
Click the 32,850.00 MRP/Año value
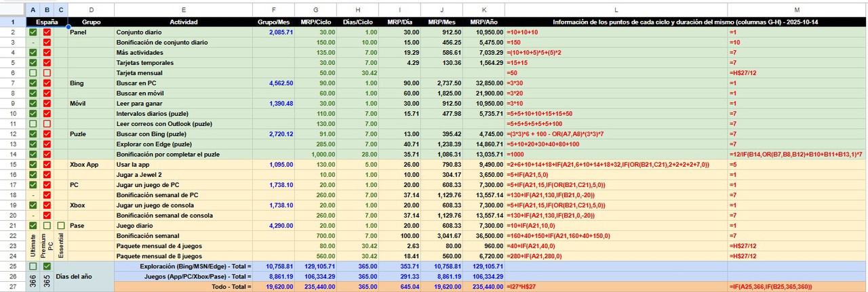[x=484, y=83]
